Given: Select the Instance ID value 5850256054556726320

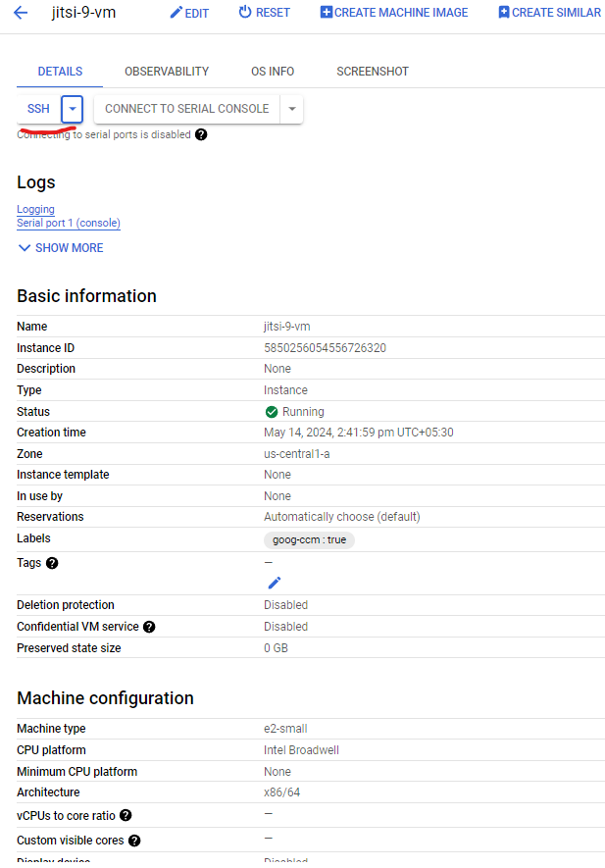Looking at the screenshot, I should point(325,348).
